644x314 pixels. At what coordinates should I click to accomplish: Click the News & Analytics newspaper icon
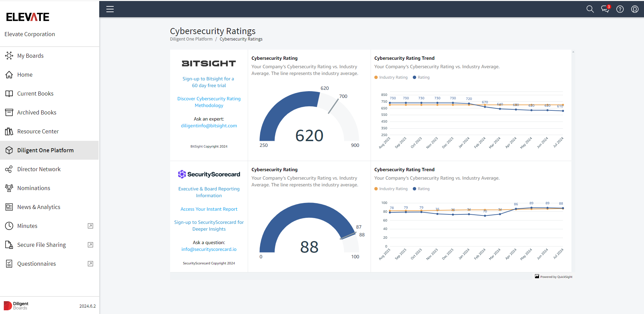tap(9, 207)
